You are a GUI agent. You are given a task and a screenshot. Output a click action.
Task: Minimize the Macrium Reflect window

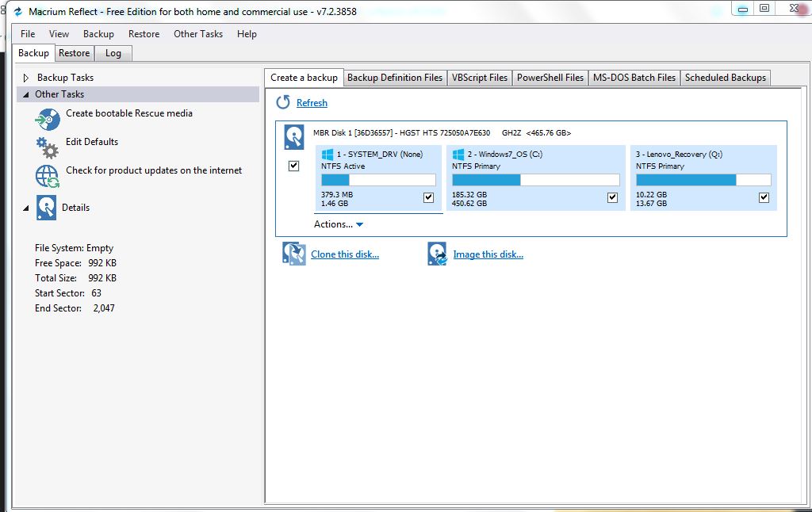[x=742, y=9]
